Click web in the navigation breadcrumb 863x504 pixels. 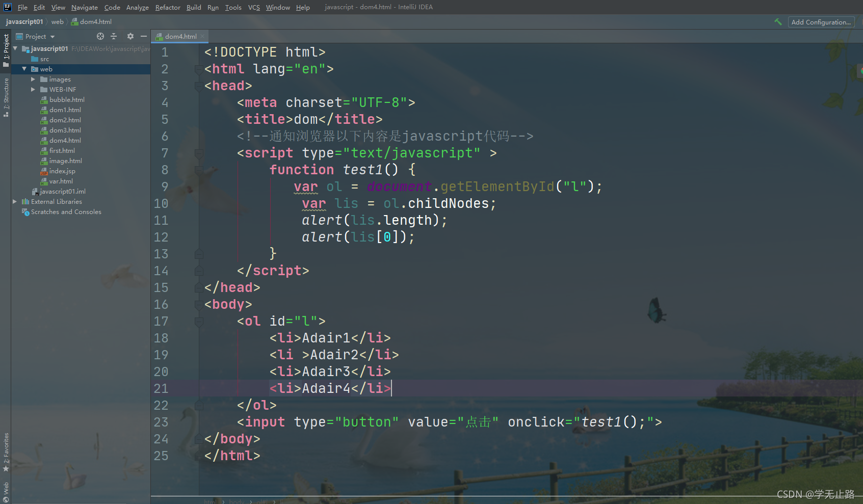click(58, 21)
